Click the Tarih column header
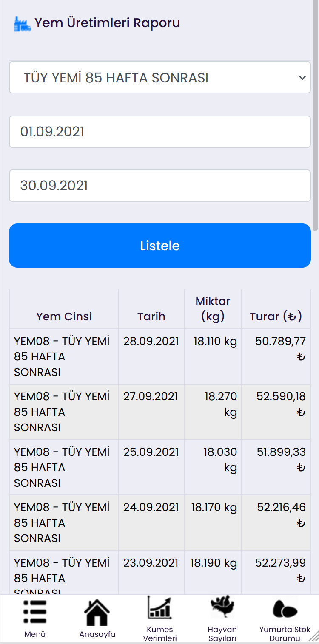319x644 pixels. coord(151,316)
